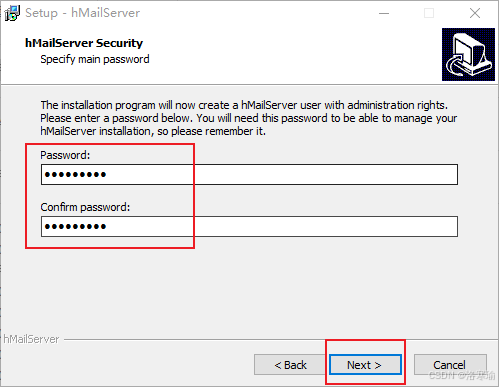This screenshot has width=499, height=387.
Task: Abort installation with the Cancel button
Action: [450, 365]
